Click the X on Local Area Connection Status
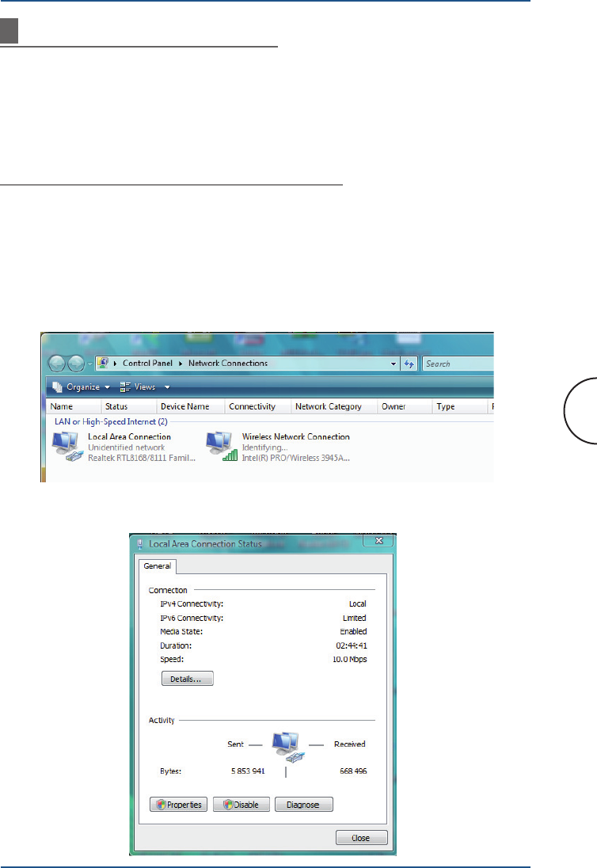 tap(379, 540)
